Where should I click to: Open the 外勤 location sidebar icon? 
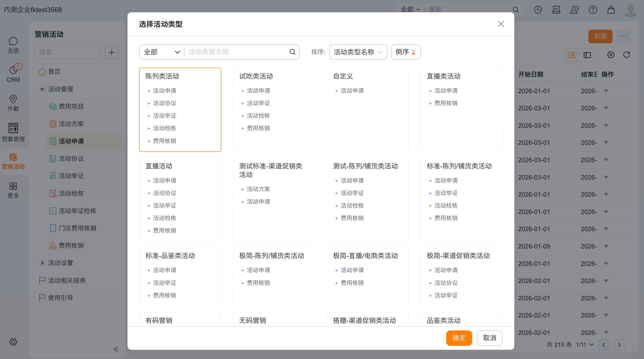[x=13, y=103]
